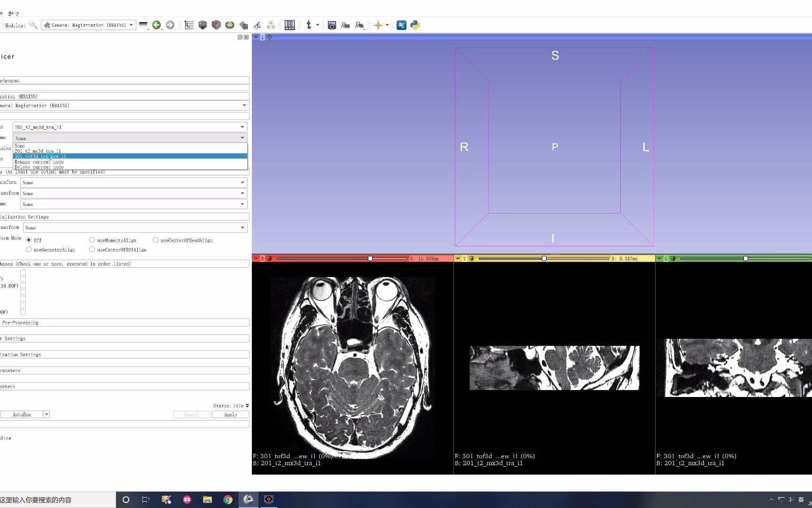Open the scene views capture icon

(345, 25)
